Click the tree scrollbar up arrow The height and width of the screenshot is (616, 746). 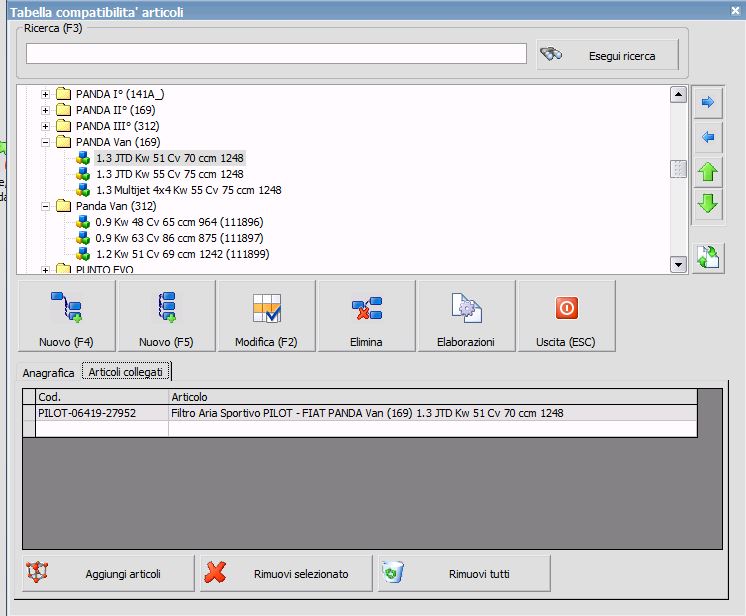678,94
